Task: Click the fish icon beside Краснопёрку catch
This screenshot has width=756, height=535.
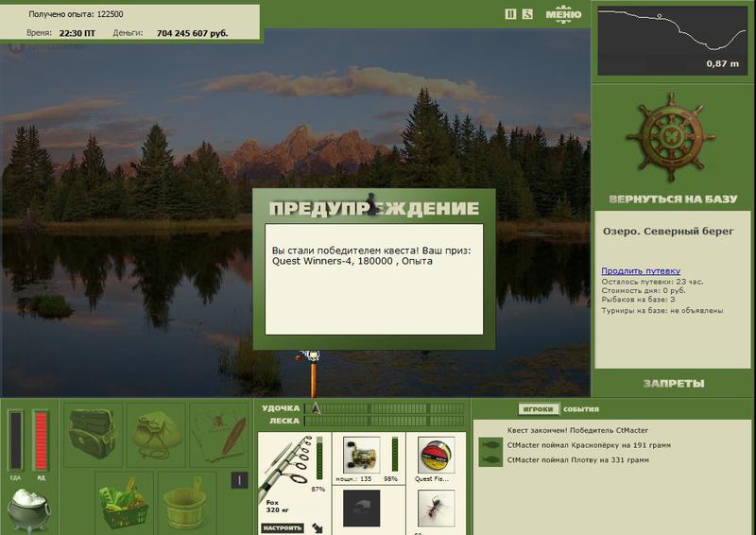Action: 490,445
